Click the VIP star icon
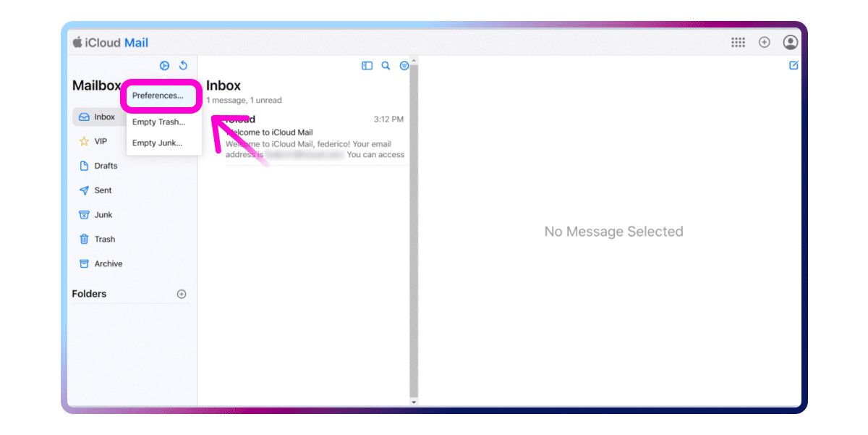Image resolution: width=868 pixels, height=435 pixels. point(84,141)
